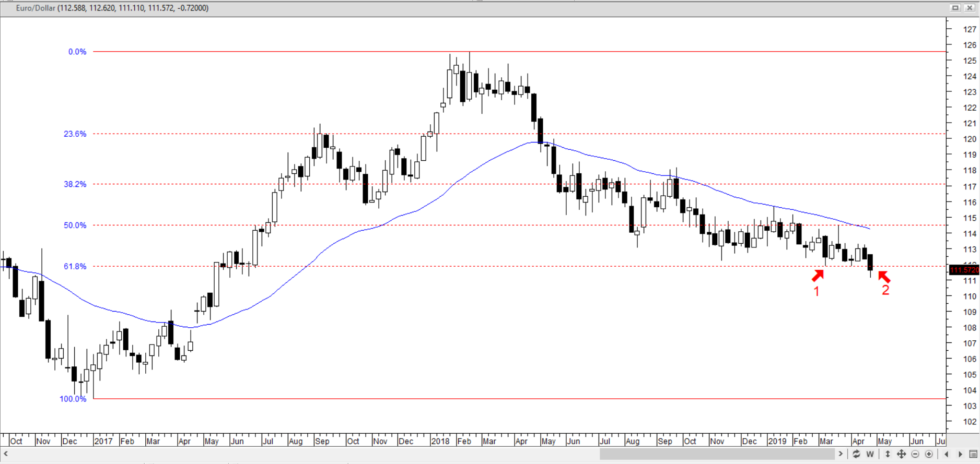Select the four-arrow pan chart tool

[x=901, y=454]
